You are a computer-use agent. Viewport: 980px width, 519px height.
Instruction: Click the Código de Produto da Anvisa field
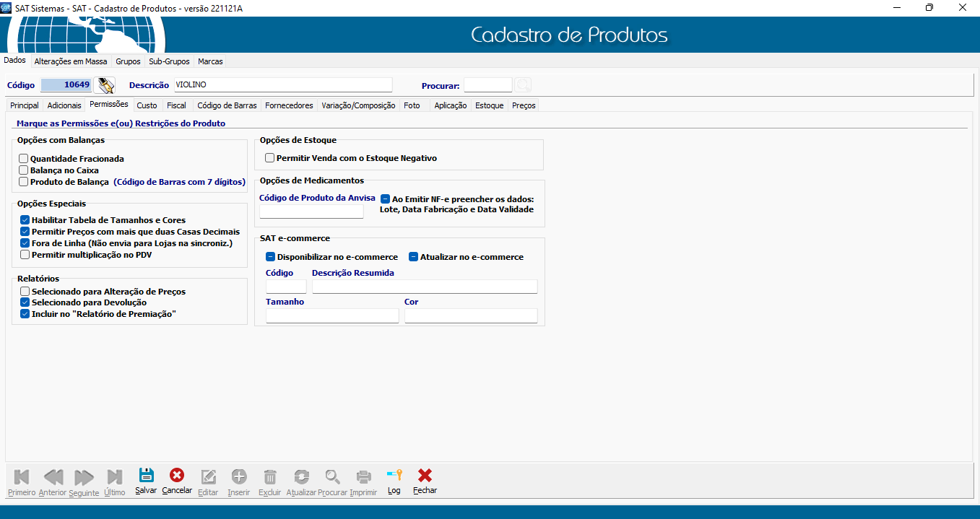[311, 211]
